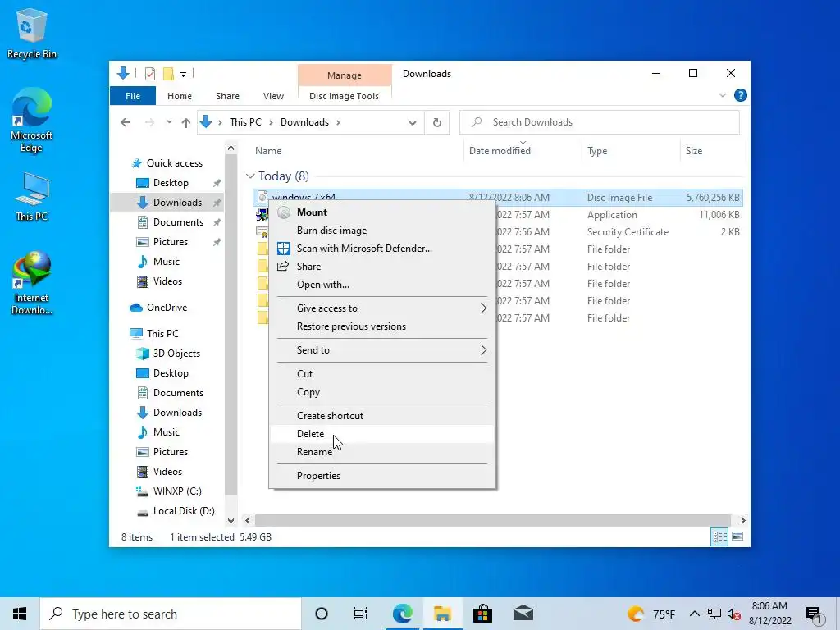Click the Back navigation arrow
This screenshot has height=630, width=840.
click(x=126, y=123)
